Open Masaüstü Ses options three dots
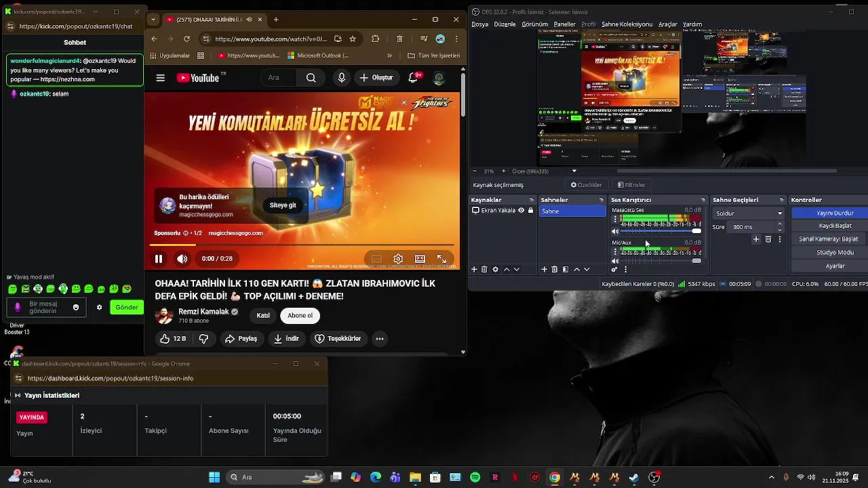 [615, 220]
